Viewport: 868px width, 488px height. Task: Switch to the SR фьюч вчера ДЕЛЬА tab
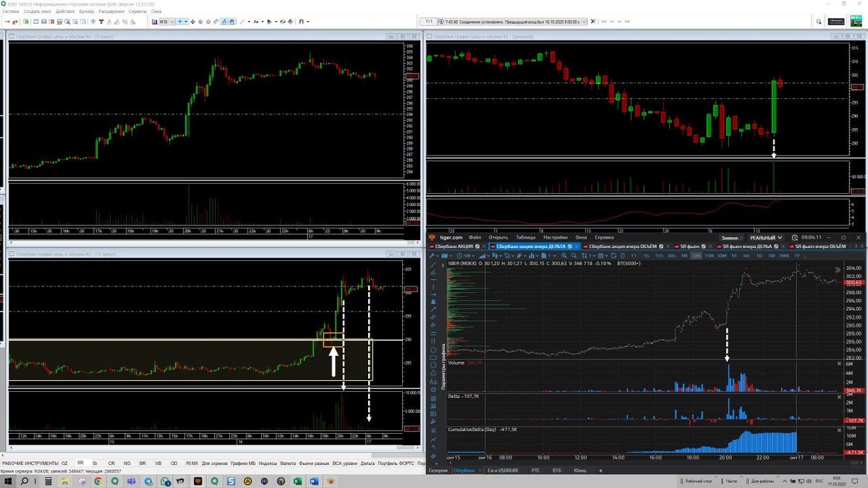(746, 247)
